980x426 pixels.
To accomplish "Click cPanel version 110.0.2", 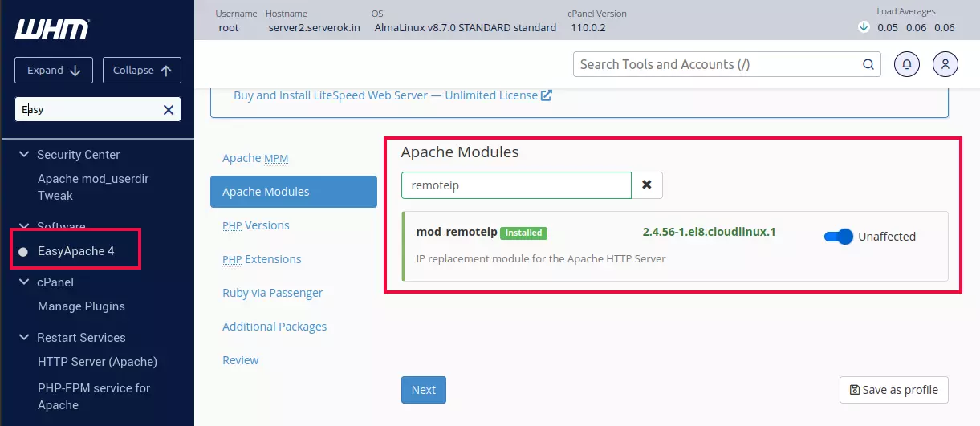I will pos(588,27).
